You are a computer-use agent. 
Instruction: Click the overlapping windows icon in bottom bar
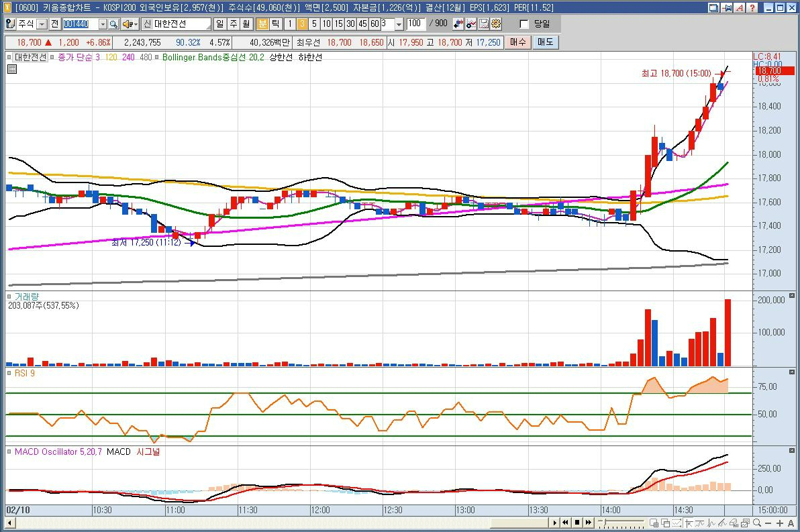(665, 523)
